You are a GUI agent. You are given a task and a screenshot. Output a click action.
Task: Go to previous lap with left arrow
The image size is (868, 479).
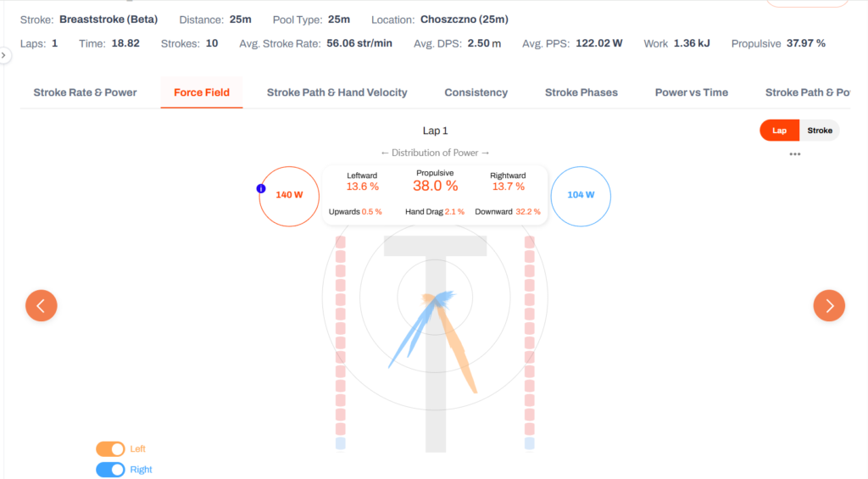point(42,306)
